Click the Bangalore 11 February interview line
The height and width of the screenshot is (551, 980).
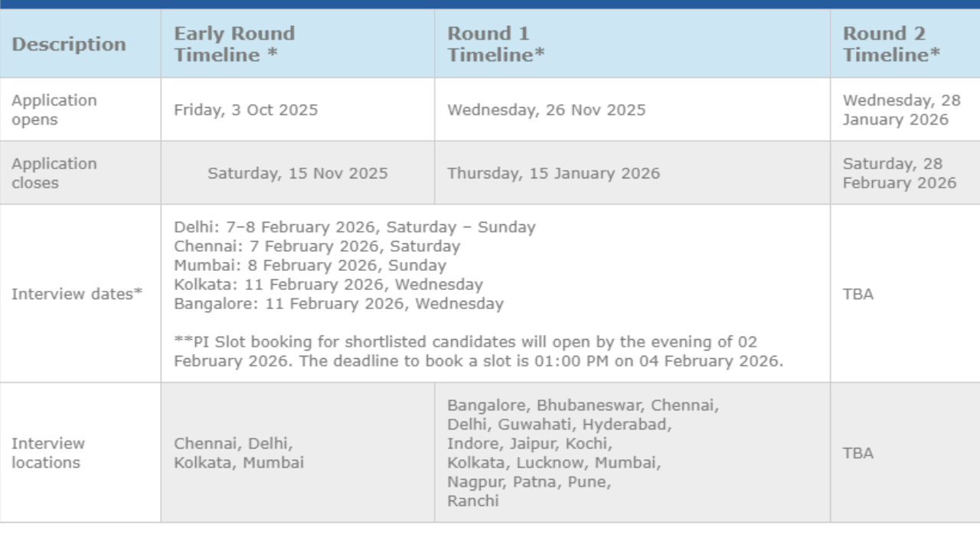pyautogui.click(x=338, y=304)
